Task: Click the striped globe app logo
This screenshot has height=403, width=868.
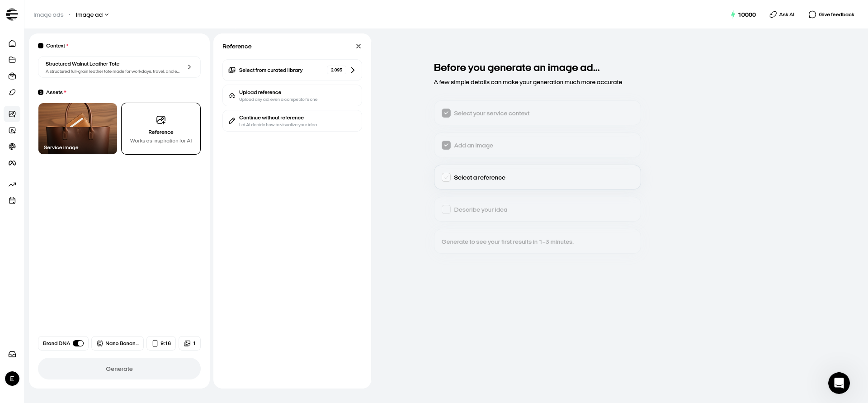Action: tap(12, 14)
